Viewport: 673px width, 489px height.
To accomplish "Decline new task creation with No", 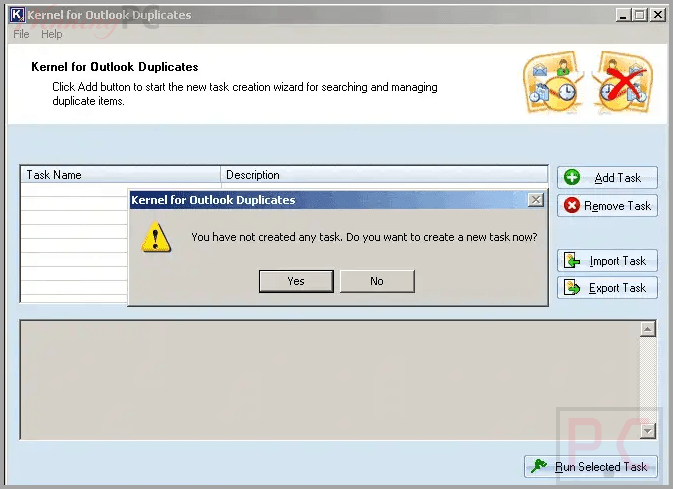I will point(377,281).
